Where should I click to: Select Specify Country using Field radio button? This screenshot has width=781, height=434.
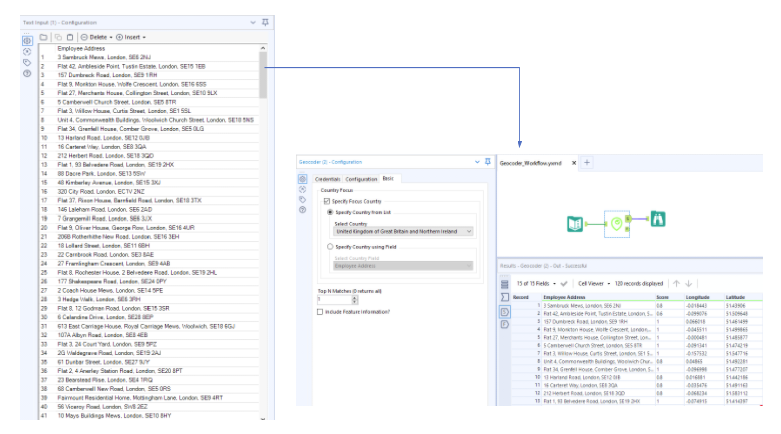coord(330,247)
